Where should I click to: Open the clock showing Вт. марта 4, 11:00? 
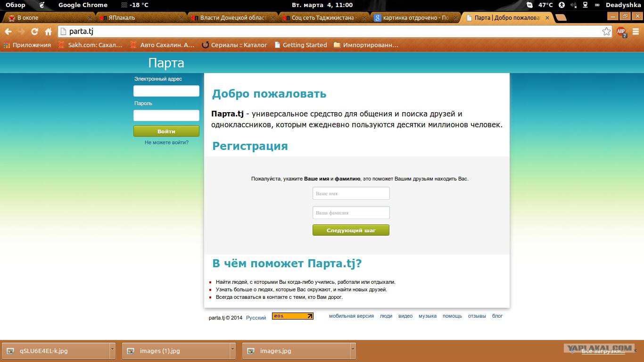pos(322,5)
